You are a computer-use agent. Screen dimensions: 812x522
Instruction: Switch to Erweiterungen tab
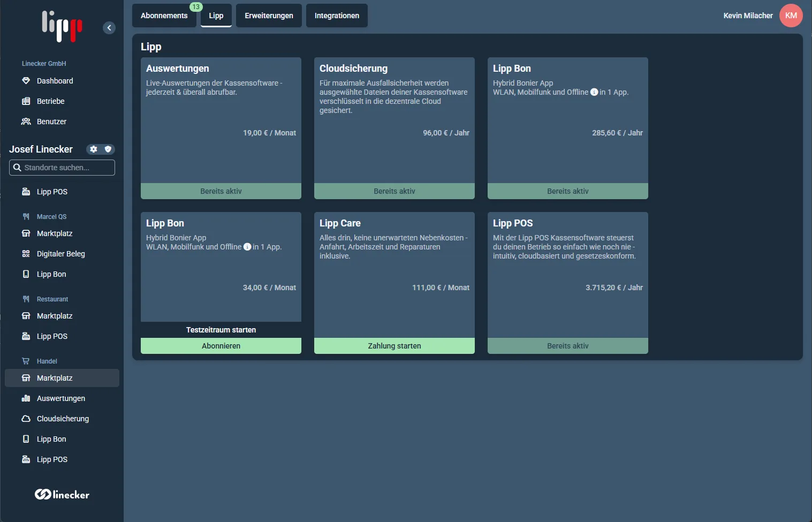click(269, 16)
